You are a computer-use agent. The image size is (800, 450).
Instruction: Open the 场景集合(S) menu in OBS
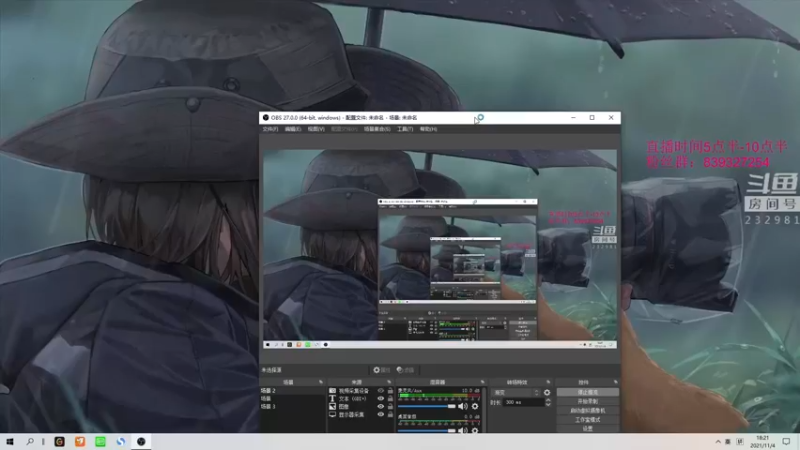click(x=377, y=129)
